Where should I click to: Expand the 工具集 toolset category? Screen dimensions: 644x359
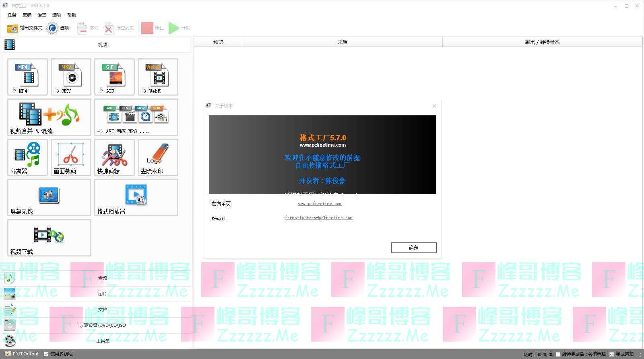[x=97, y=341]
